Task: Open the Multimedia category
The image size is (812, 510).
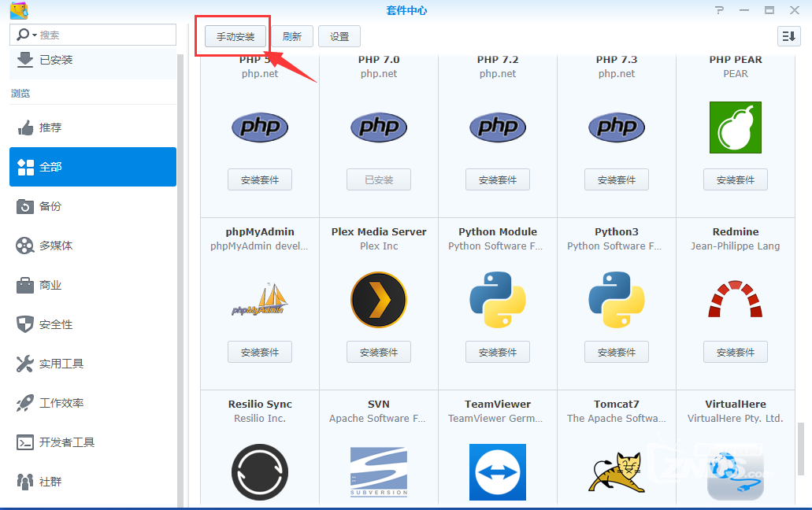Action: 93,246
